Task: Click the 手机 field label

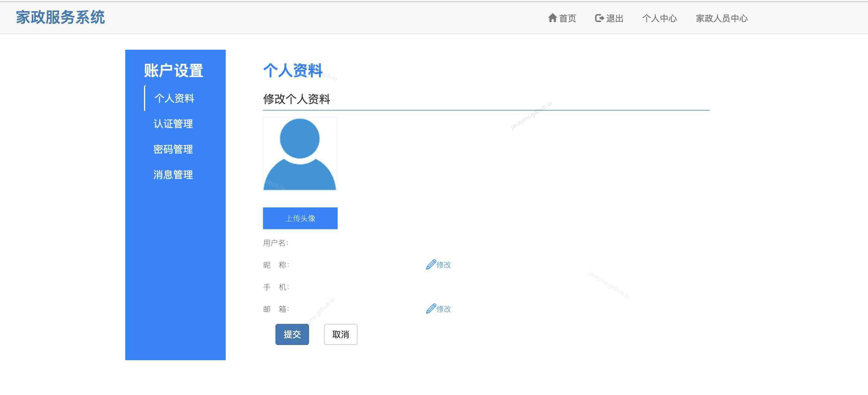Action: point(276,287)
